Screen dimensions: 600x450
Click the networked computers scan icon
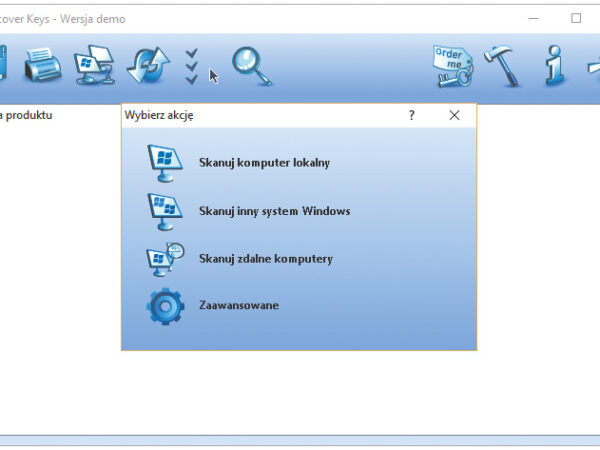(x=95, y=66)
